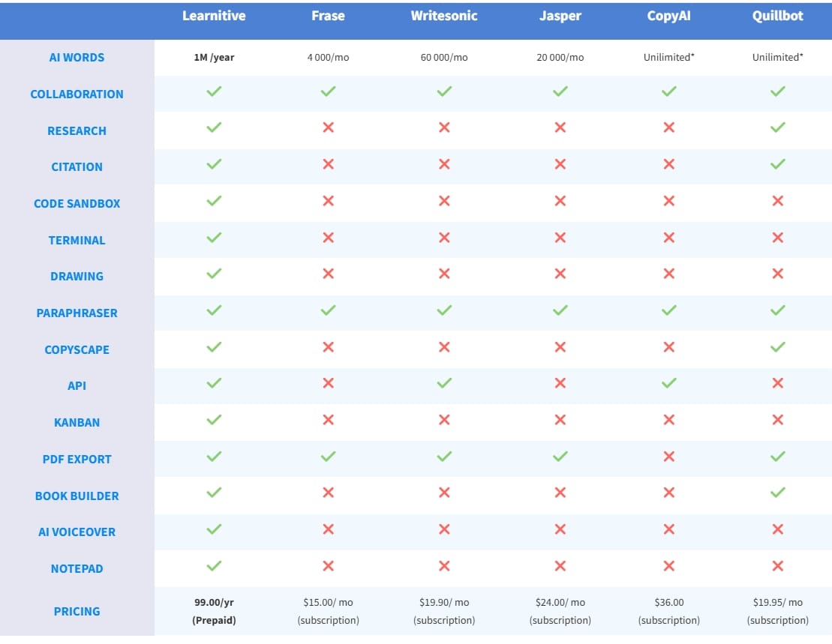Select the Quillbot column header
Viewport: 832px width, 644px height.
pos(778,16)
